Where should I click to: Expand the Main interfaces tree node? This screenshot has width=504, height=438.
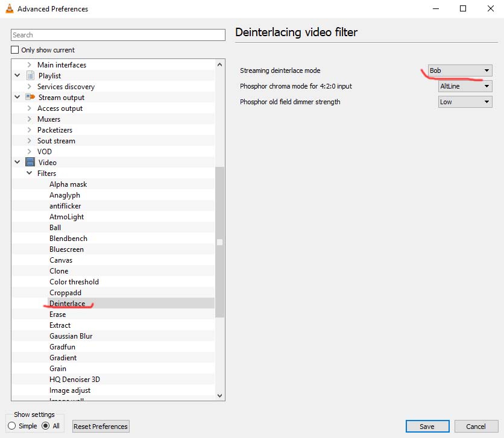click(x=30, y=64)
